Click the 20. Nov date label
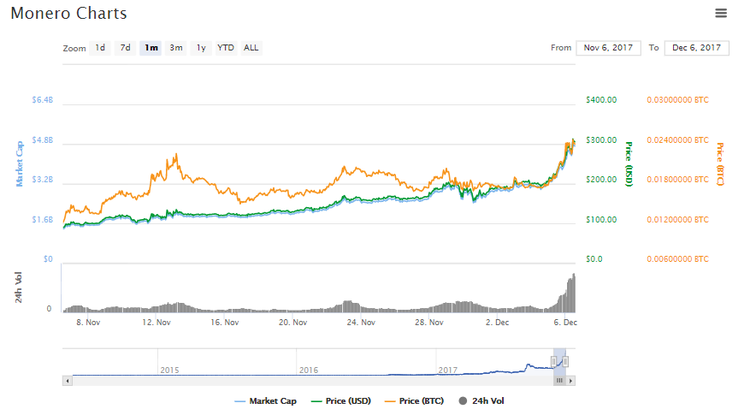The height and width of the screenshot is (415, 750). 293,323
